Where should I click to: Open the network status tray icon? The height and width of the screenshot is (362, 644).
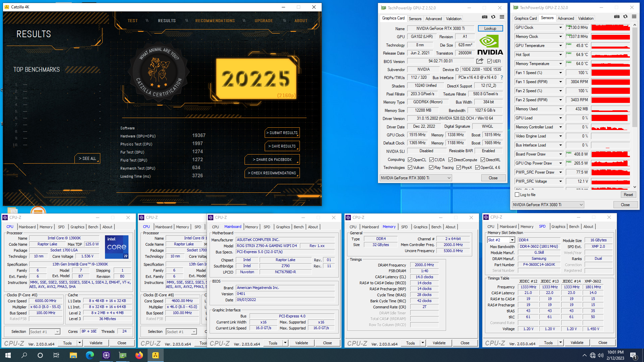(x=593, y=355)
